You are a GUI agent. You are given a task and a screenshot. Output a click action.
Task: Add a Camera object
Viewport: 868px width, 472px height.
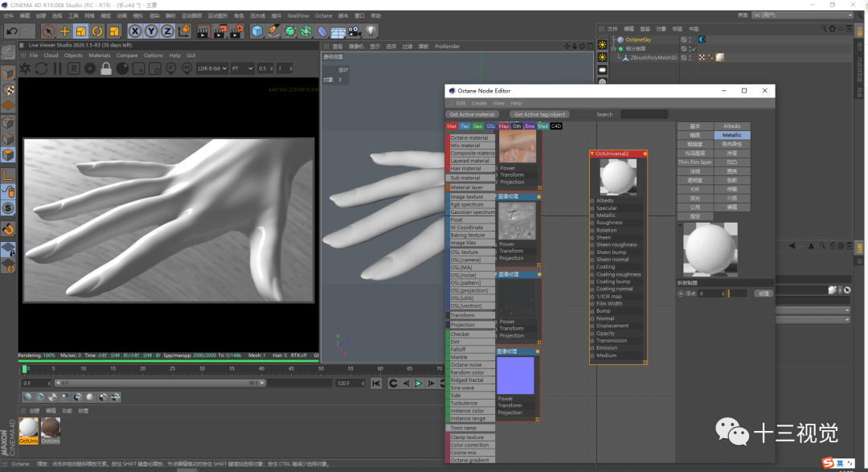[354, 31]
